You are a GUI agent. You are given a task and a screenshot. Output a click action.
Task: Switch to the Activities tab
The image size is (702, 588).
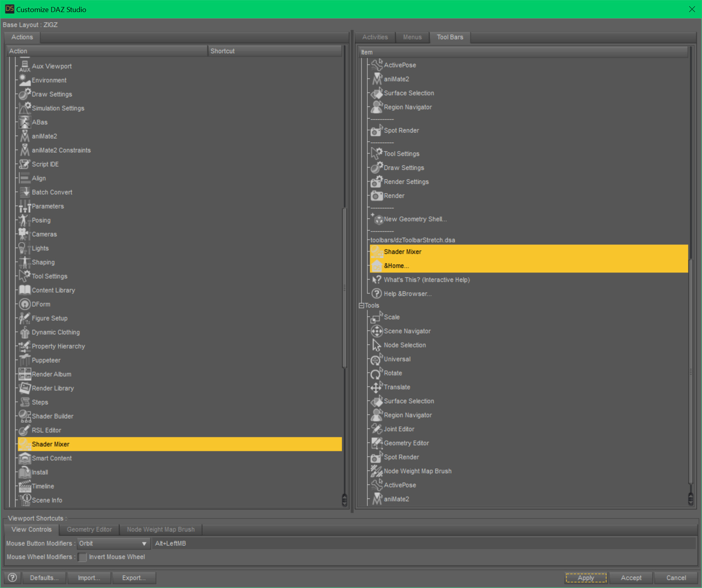coord(375,37)
